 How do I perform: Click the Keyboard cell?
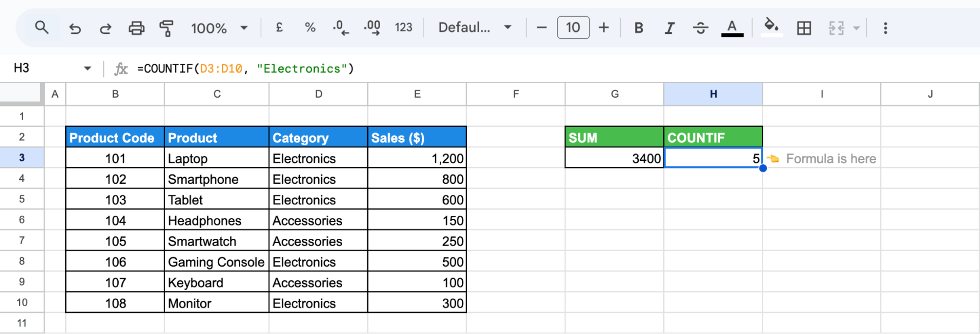click(x=217, y=283)
